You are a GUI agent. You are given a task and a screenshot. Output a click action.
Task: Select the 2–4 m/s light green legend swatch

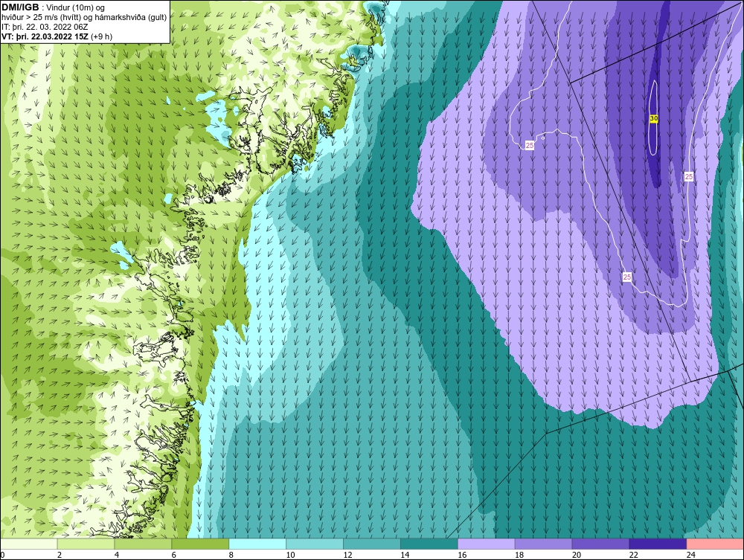tap(86, 544)
